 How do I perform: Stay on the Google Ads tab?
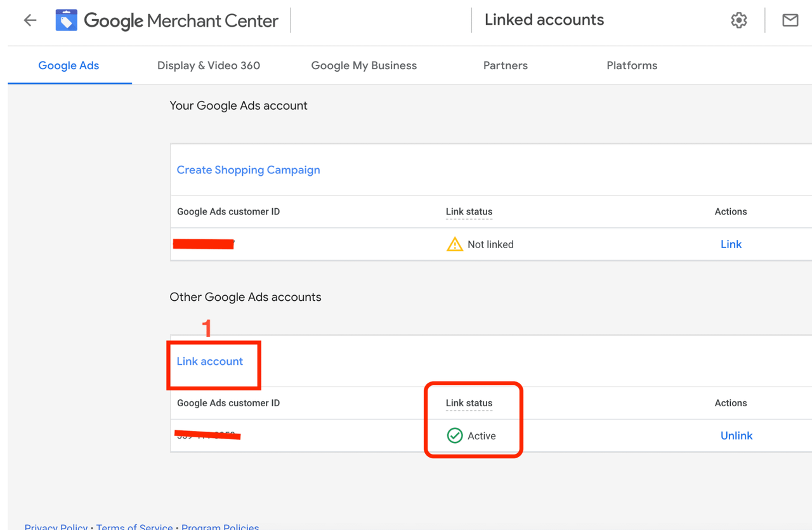coord(69,65)
